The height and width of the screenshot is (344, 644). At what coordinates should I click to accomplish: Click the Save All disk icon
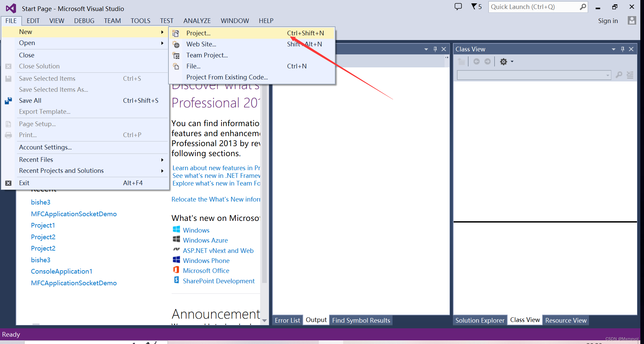[8, 101]
